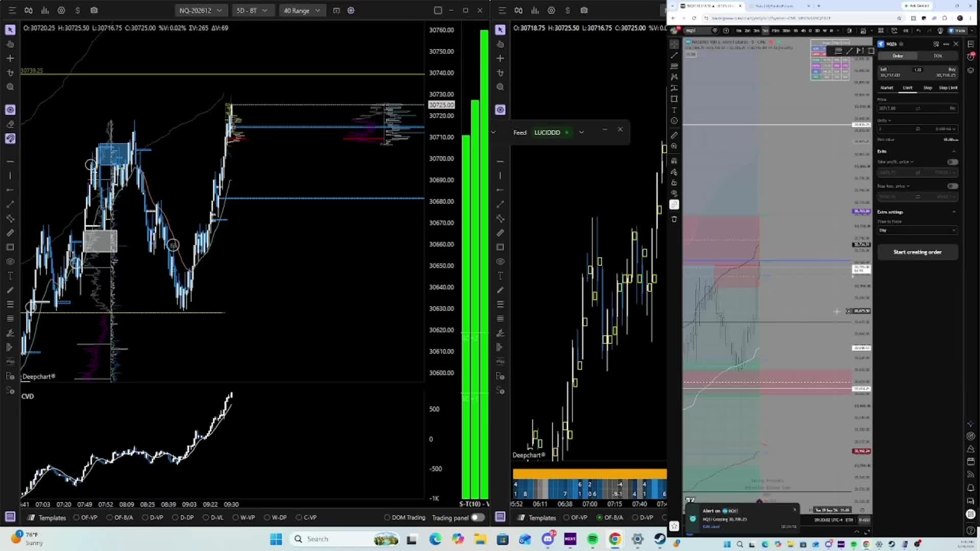Click the camera screenshot icon in left chart header
The image size is (980, 551).
94,10
